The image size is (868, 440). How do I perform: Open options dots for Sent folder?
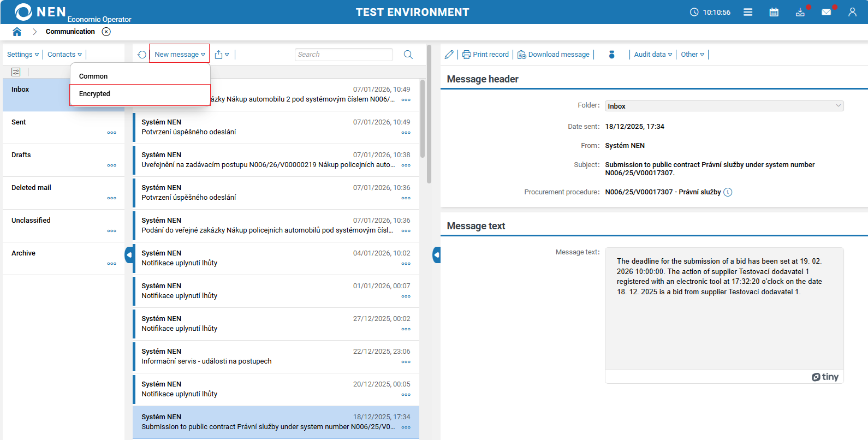click(112, 133)
